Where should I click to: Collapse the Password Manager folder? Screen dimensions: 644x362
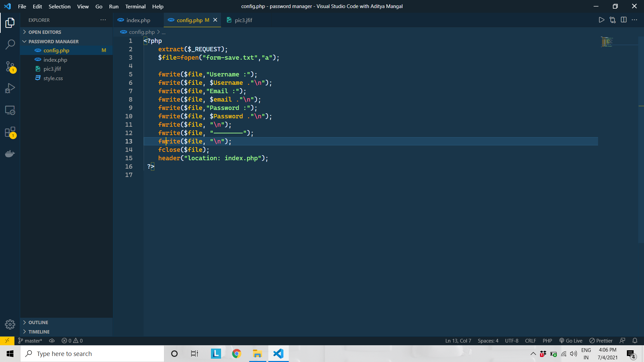[53, 42]
